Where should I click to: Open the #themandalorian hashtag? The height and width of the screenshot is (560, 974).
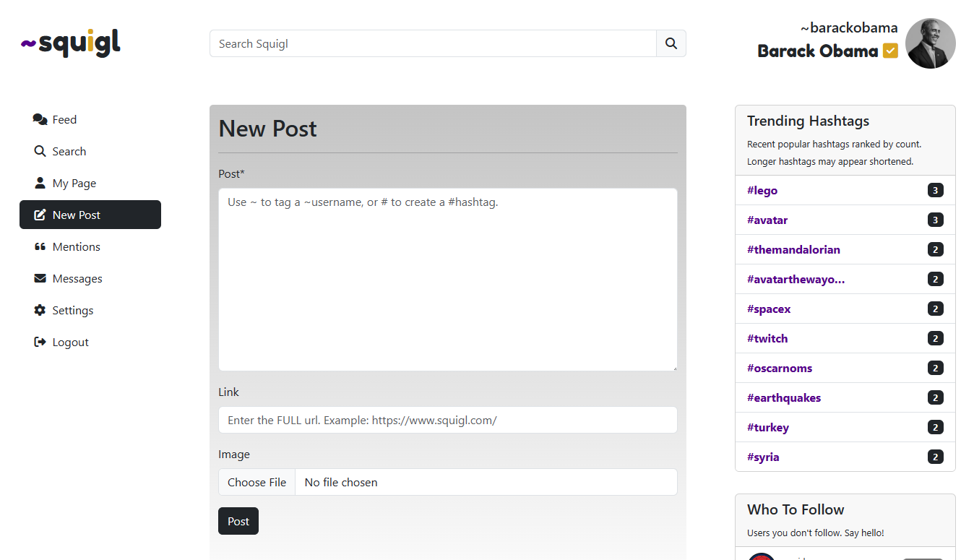[x=793, y=249]
